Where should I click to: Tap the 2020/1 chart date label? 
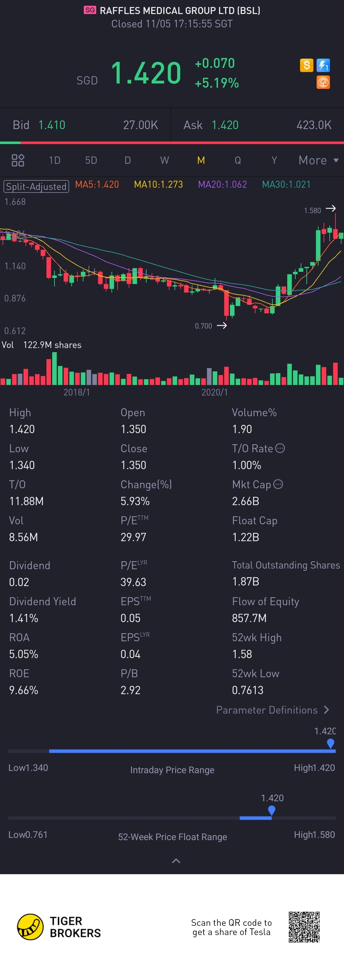[214, 392]
